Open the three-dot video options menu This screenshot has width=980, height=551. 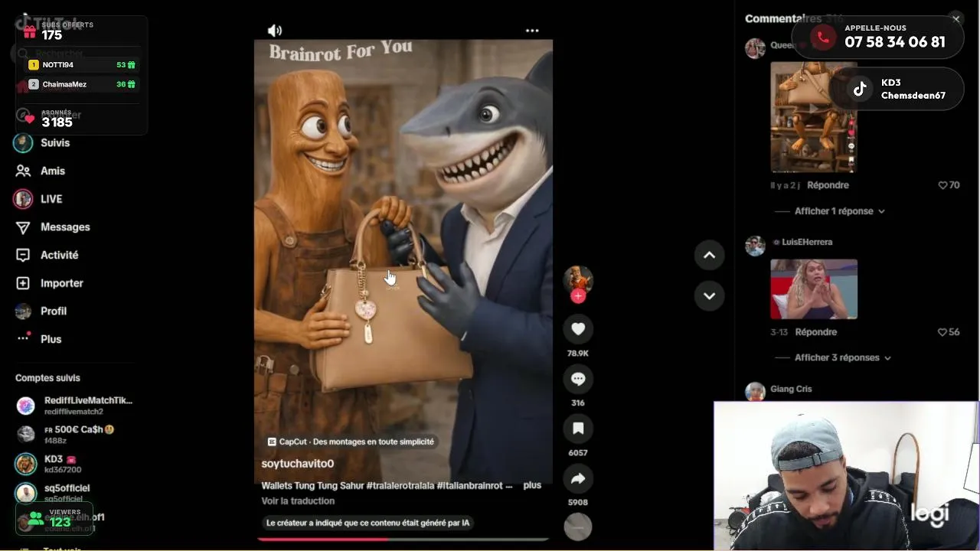click(x=532, y=31)
